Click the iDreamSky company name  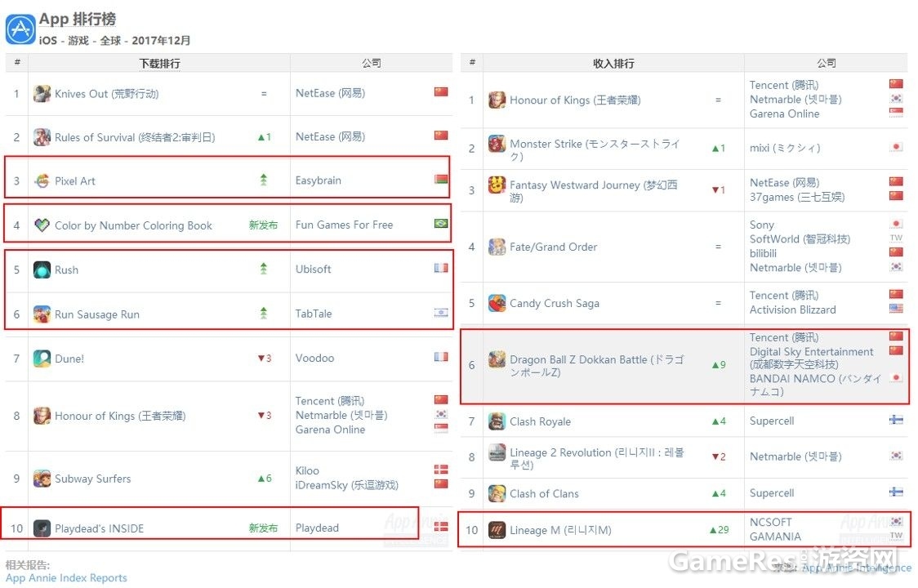click(x=346, y=485)
